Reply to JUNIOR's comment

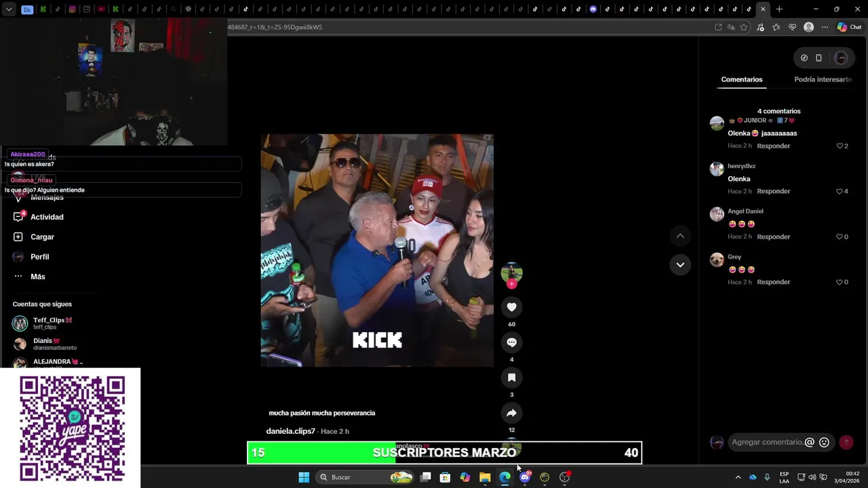click(774, 146)
